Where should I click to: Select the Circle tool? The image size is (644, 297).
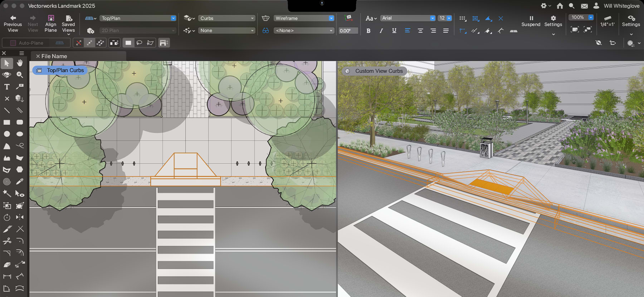tap(7, 134)
